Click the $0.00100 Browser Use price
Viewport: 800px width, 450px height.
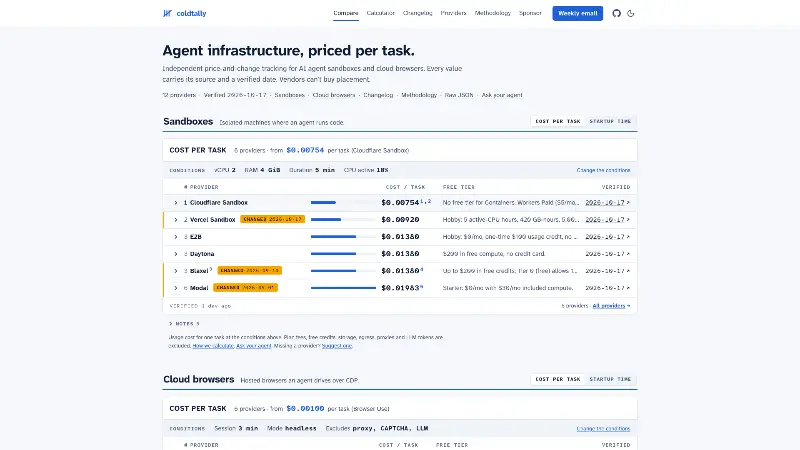[305, 408]
